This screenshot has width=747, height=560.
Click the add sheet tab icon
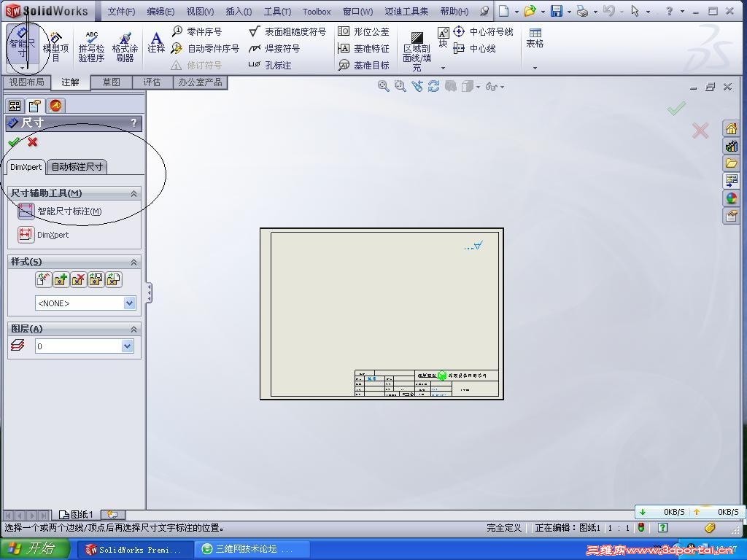(113, 515)
